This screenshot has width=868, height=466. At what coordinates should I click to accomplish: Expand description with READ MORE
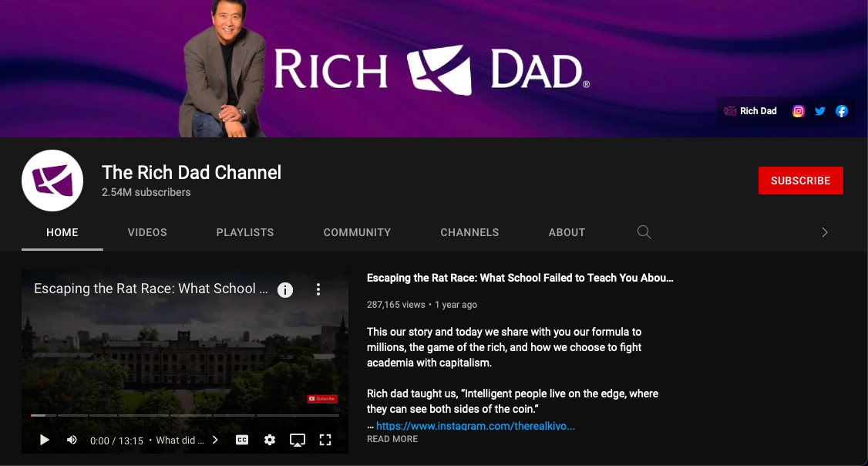392,439
